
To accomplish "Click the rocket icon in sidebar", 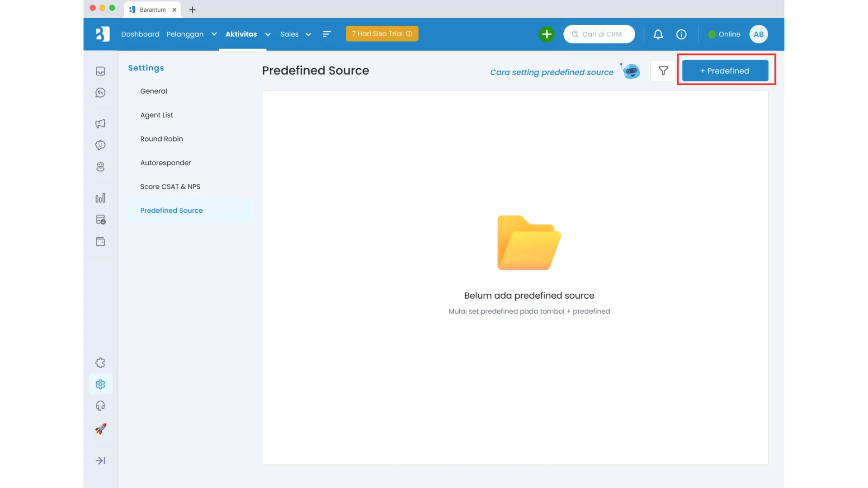I will click(100, 428).
